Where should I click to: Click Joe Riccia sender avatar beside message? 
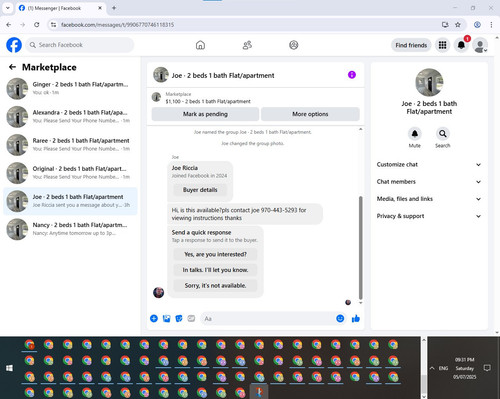[158, 292]
